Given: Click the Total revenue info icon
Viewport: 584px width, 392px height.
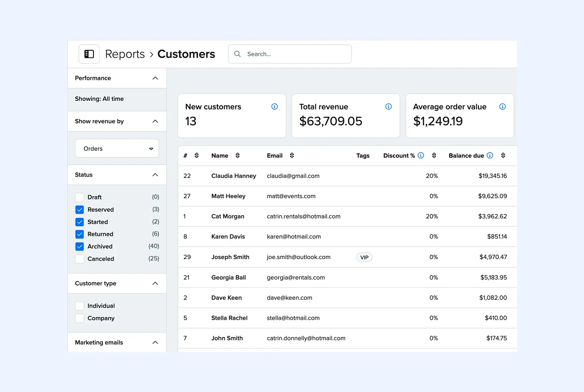Looking at the screenshot, I should (388, 106).
